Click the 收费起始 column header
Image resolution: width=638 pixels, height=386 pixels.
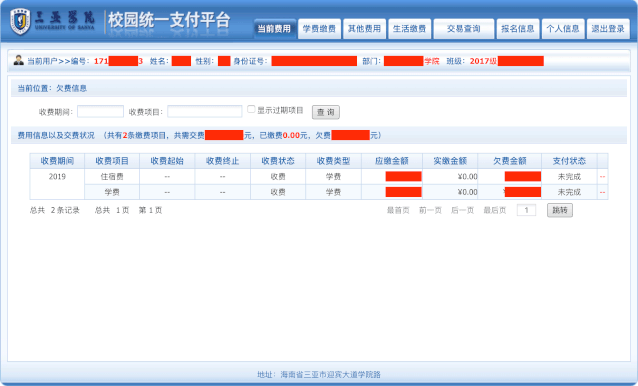point(167,161)
